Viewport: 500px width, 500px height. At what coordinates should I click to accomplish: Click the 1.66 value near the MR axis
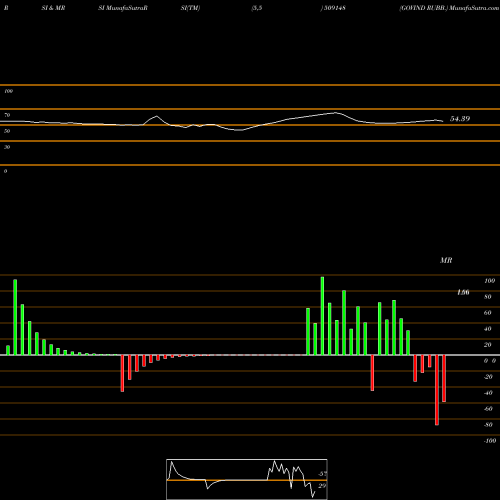(463, 292)
